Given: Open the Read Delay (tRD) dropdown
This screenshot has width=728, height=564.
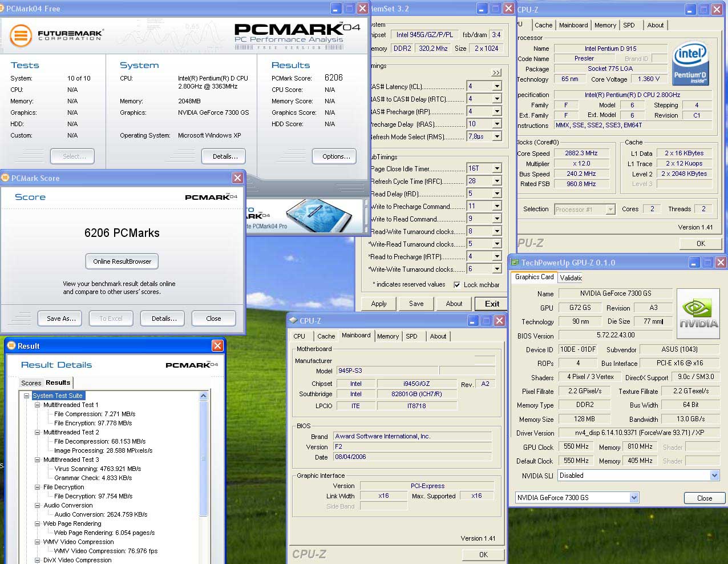Looking at the screenshot, I should (497, 194).
